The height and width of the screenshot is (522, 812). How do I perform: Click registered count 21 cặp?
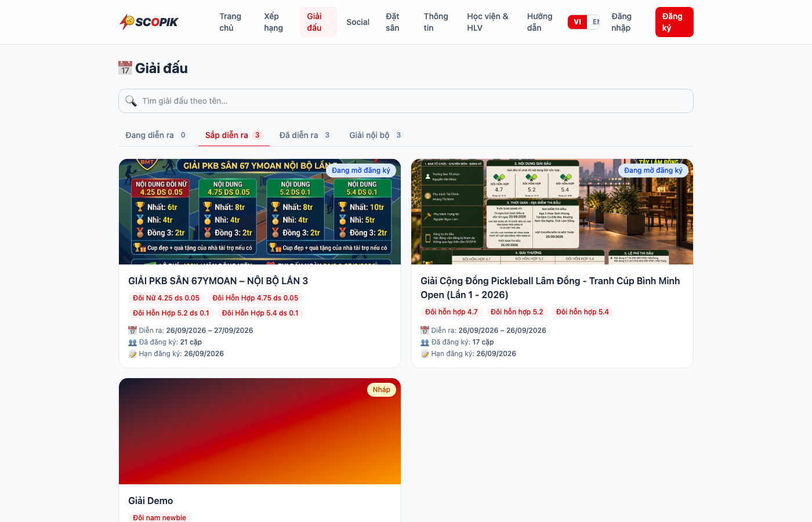click(191, 342)
